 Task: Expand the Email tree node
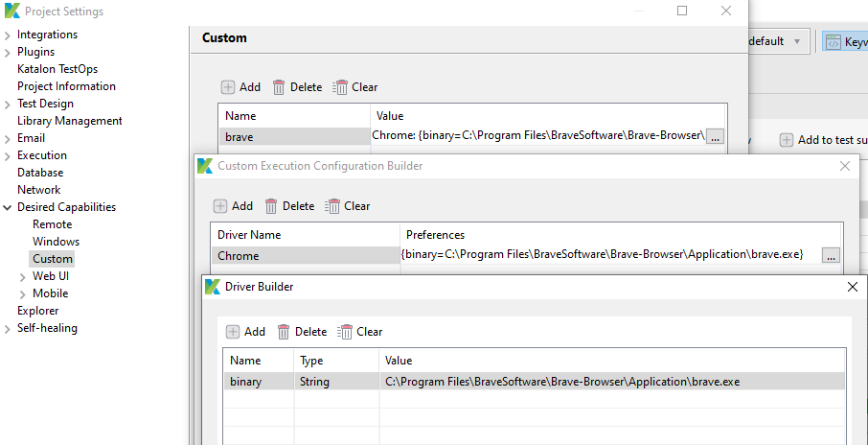pyautogui.click(x=8, y=139)
